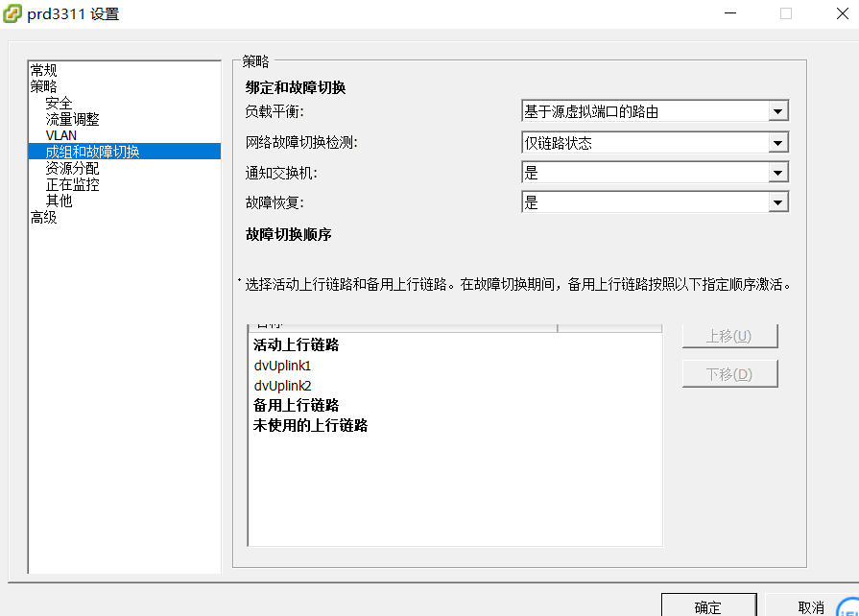The width and height of the screenshot is (859, 616).
Task: Click the 通知交换机 value field showing 是
Action: click(655, 173)
